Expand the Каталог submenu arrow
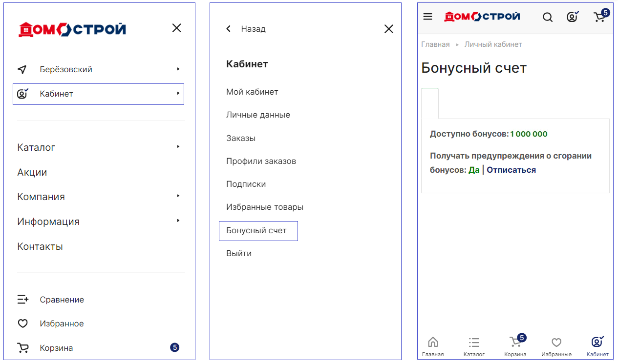618x364 pixels. pos(178,147)
